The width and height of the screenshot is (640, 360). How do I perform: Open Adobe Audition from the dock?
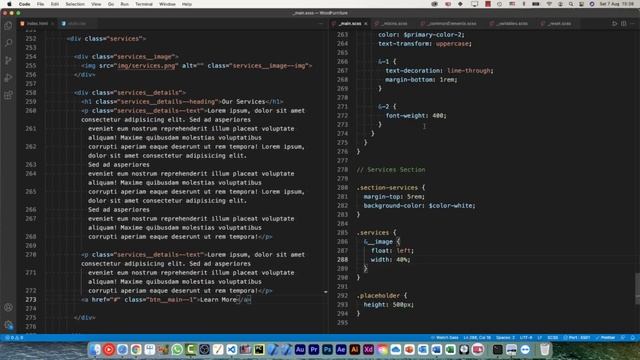click(x=300, y=349)
